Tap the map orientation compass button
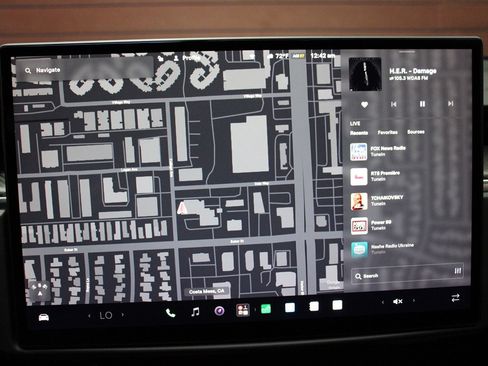This screenshot has width=488, height=366. pyautogui.click(x=40, y=291)
